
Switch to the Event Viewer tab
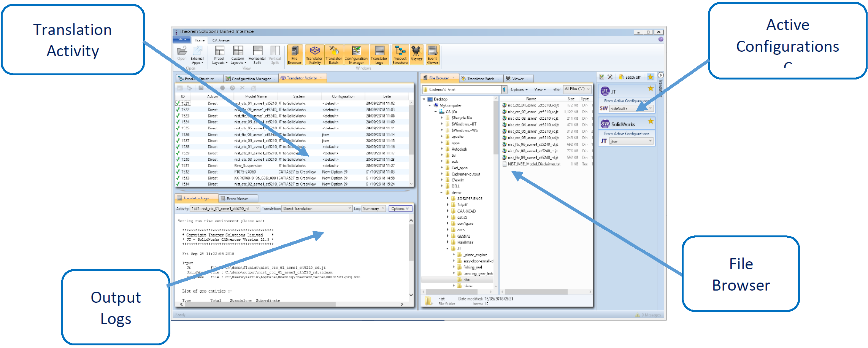[x=238, y=199]
